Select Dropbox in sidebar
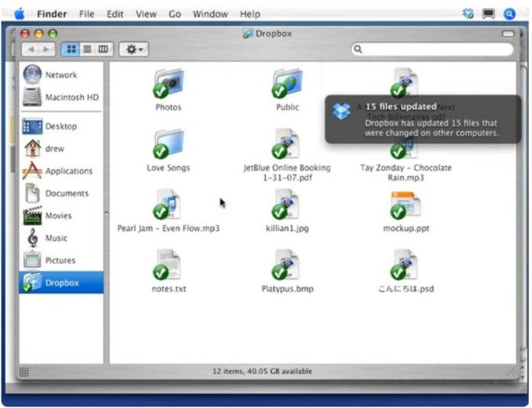Viewport: 532px width, 408px height. click(61, 283)
